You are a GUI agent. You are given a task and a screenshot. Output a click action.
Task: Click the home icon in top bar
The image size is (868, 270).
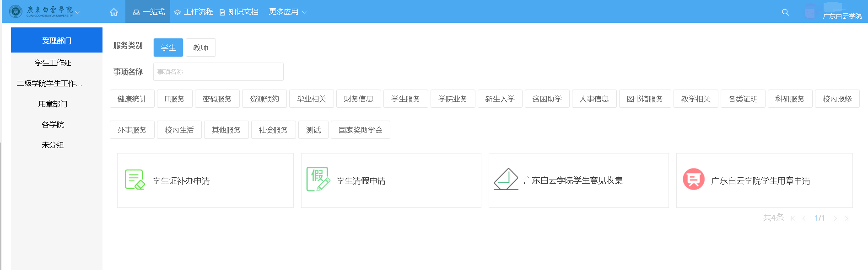tap(114, 12)
